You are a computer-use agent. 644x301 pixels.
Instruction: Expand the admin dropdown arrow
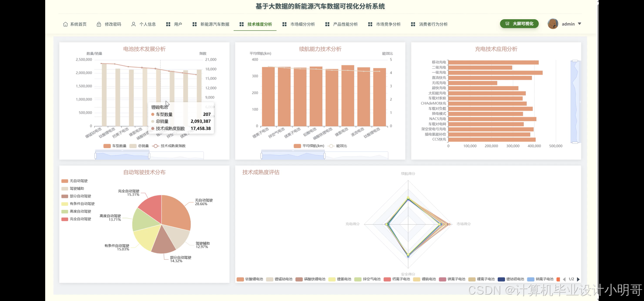580,24
